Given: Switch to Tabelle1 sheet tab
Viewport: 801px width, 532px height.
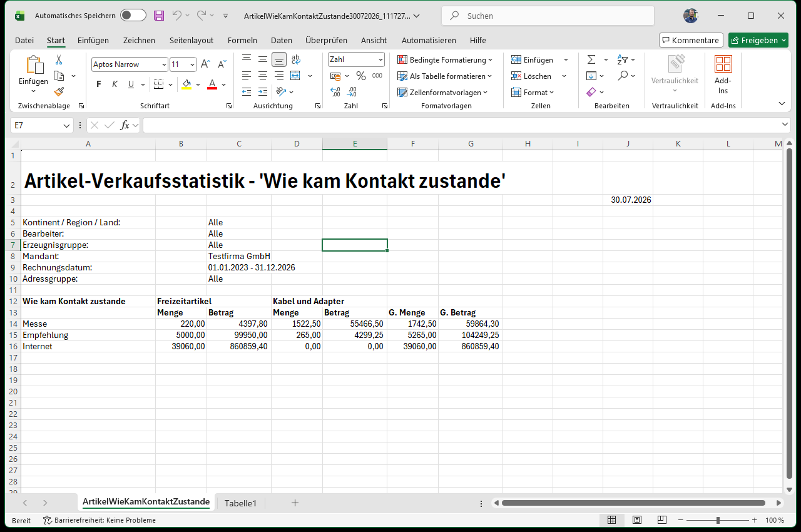Looking at the screenshot, I should pos(240,503).
